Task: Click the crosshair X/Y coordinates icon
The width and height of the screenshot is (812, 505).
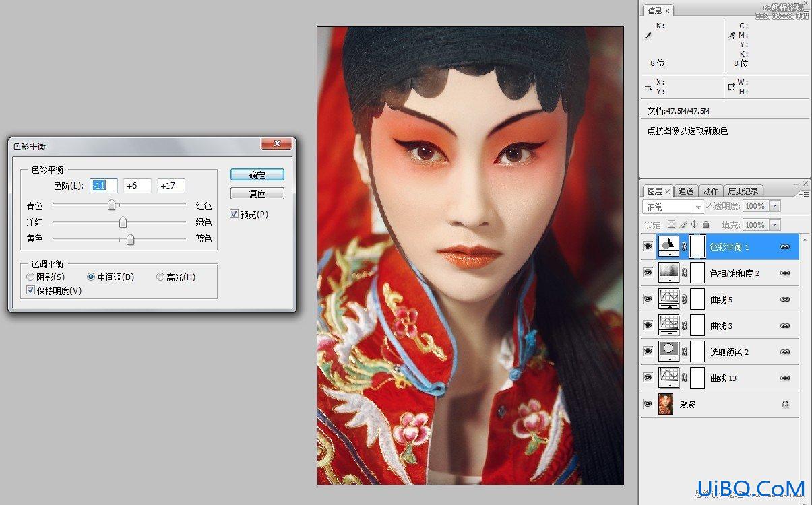Action: [x=648, y=87]
